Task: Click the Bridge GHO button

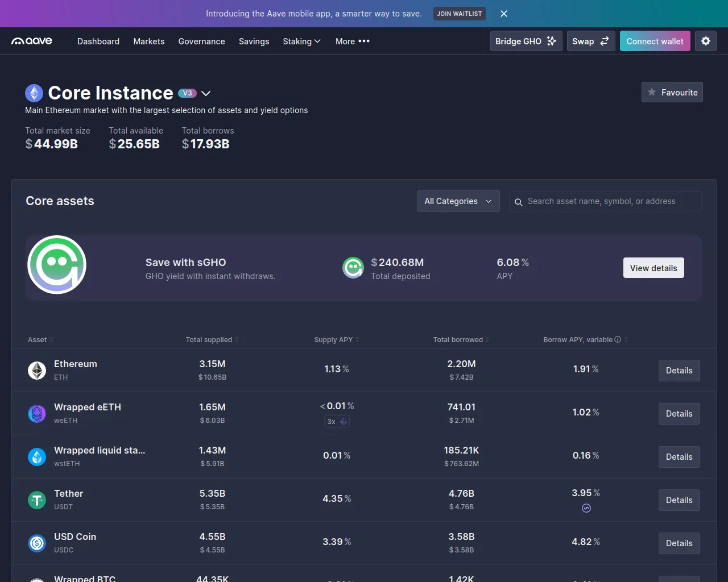Action: pyautogui.click(x=526, y=41)
